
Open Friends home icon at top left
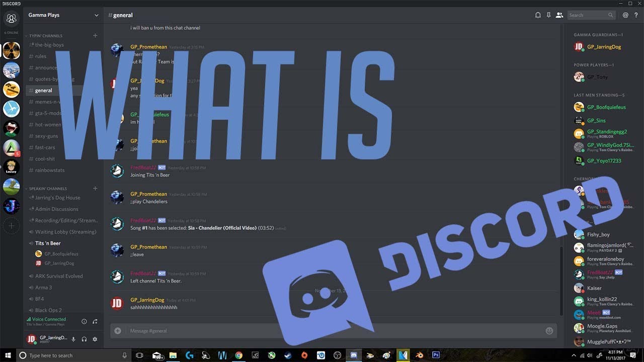(11, 19)
